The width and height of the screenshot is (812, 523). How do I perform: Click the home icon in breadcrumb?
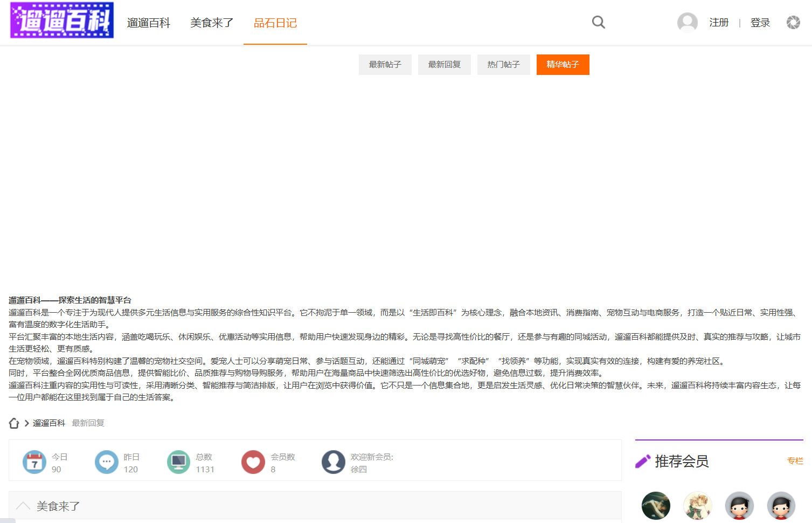(14, 423)
